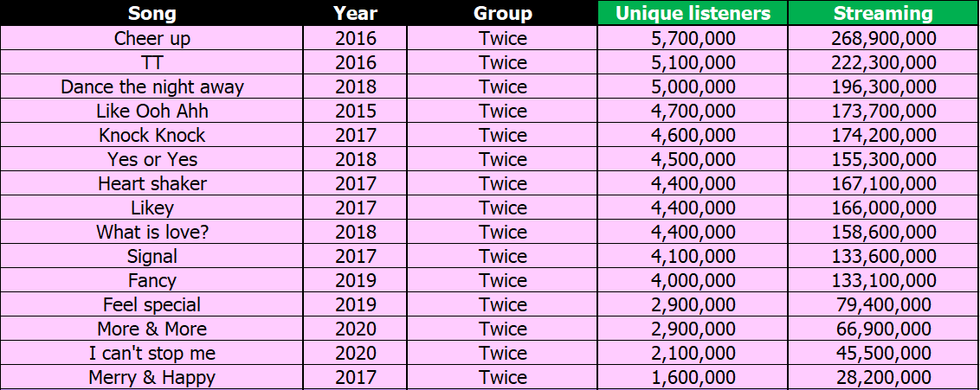Image resolution: width=980 pixels, height=390 pixels.
Task: Click the year 2015 cell
Action: click(x=355, y=111)
